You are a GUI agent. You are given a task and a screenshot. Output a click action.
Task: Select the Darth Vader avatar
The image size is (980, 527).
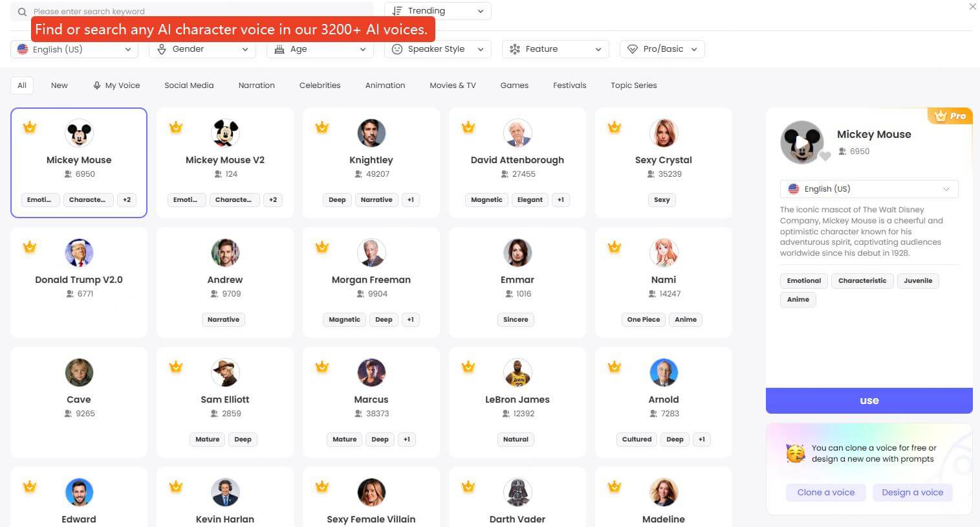[517, 493]
